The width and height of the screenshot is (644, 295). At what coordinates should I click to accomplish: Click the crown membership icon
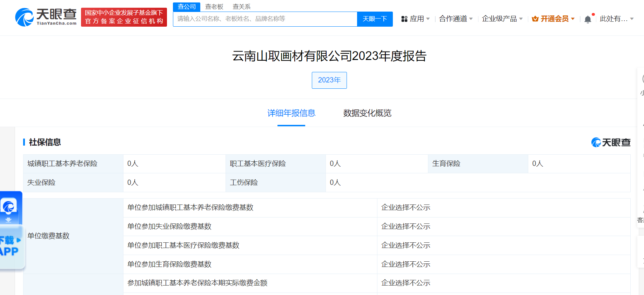point(535,19)
